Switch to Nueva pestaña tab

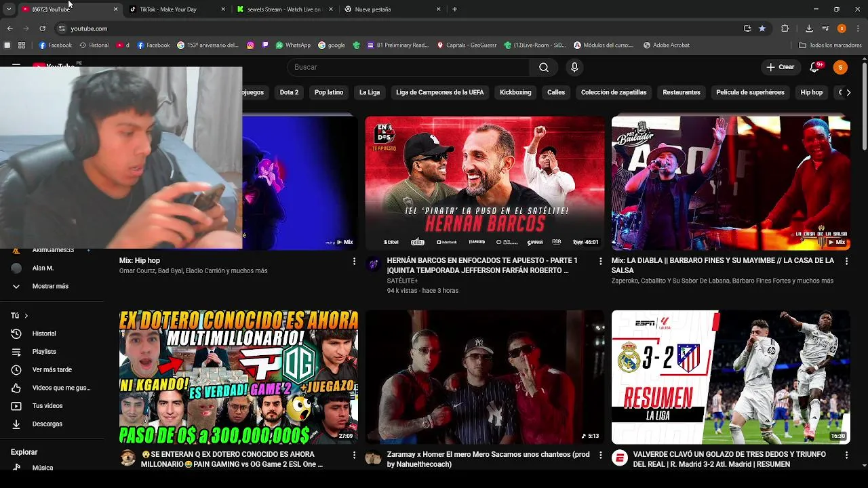tap(393, 9)
